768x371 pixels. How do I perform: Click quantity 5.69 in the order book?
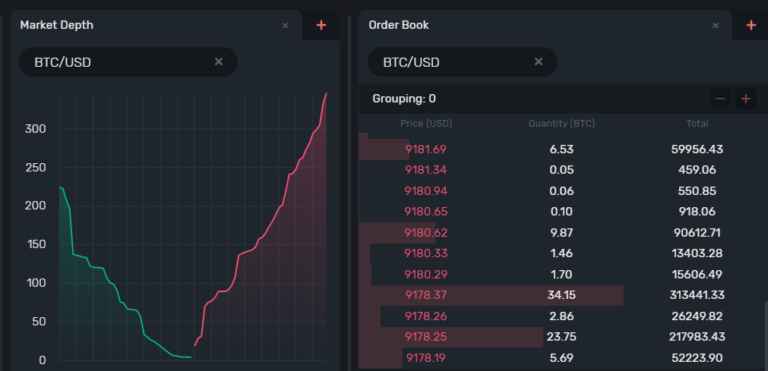coord(561,358)
